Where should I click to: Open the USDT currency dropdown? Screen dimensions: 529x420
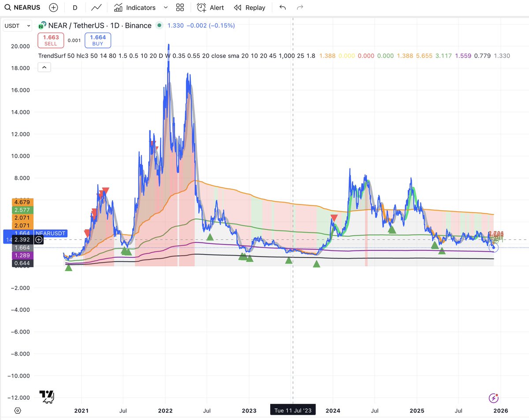[x=17, y=25]
